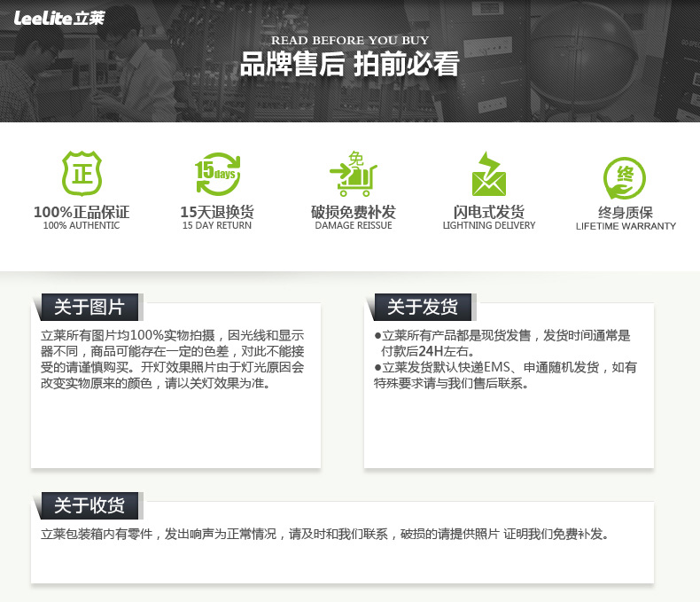
Task: Select the 15天退换货 label
Action: 217,212
